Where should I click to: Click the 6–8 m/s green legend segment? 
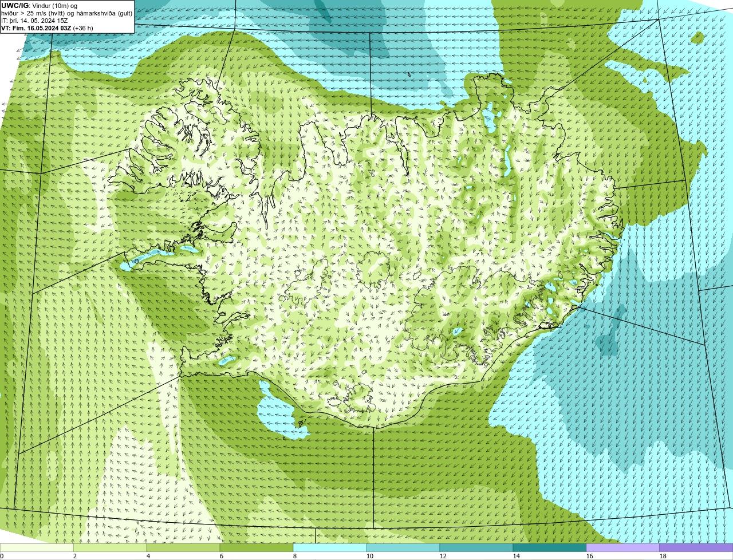pos(257,547)
